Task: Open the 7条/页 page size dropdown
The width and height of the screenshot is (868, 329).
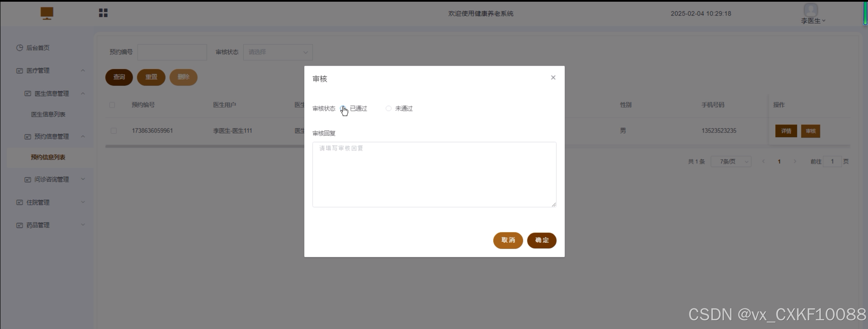Action: pyautogui.click(x=731, y=162)
